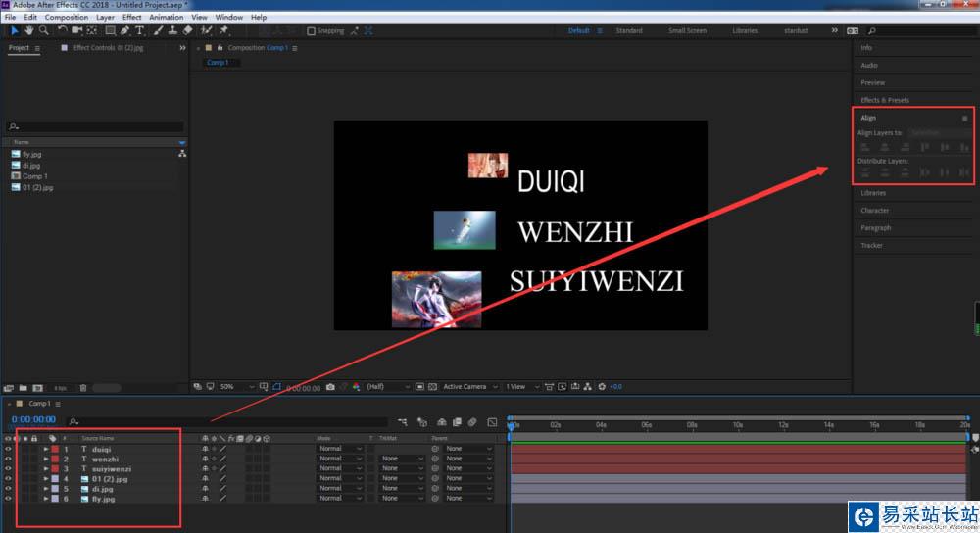Click the show channel color icon
This screenshot has height=533, width=980.
tap(357, 387)
